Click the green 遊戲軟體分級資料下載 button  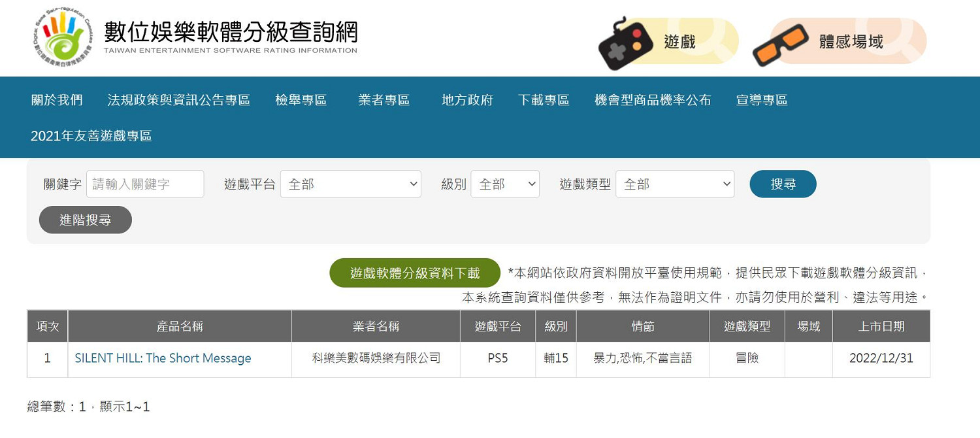pos(415,273)
